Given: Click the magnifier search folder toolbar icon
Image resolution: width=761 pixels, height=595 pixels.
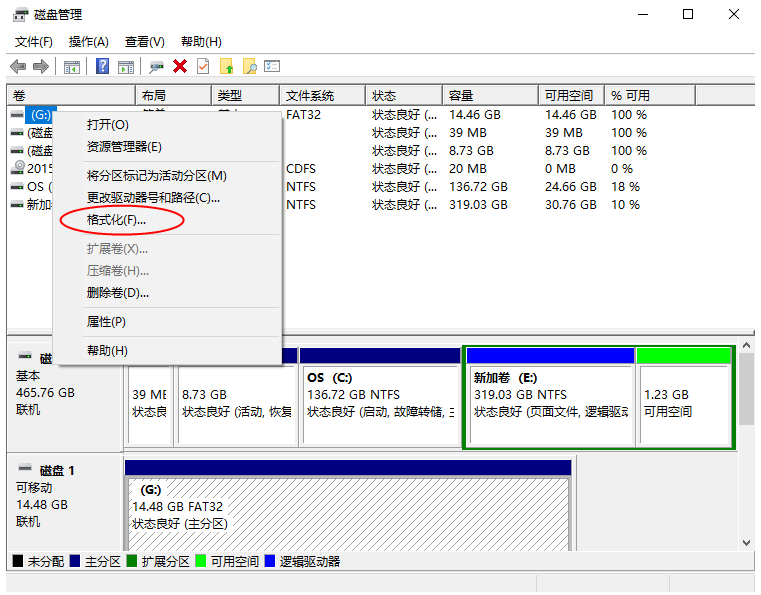Looking at the screenshot, I should coord(250,67).
